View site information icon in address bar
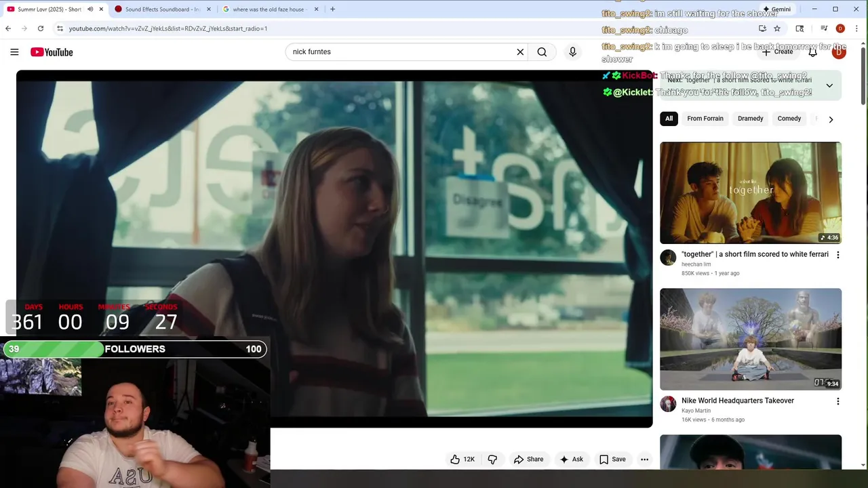The image size is (868, 488). pos(60,28)
